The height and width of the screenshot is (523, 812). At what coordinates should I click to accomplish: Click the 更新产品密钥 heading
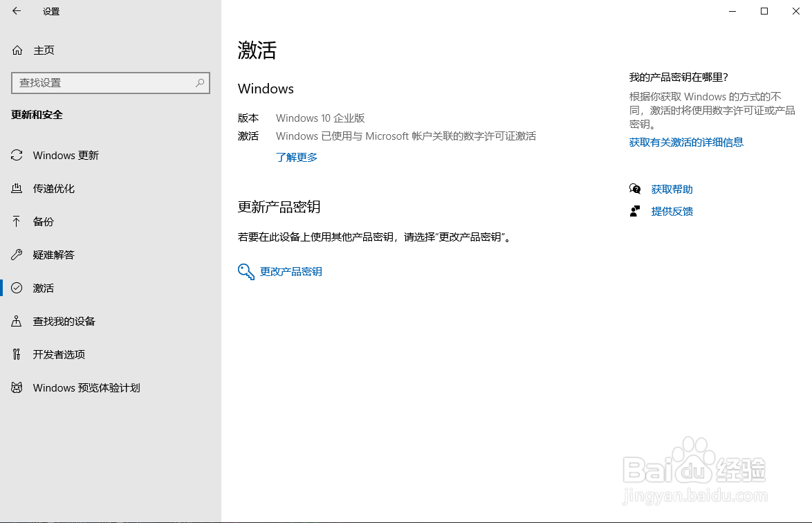[279, 207]
